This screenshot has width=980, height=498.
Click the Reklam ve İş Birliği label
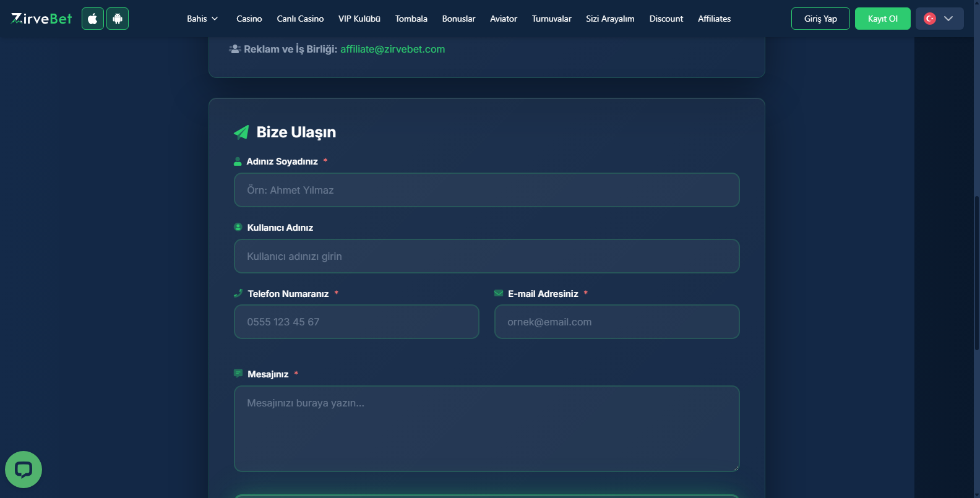[290, 49]
